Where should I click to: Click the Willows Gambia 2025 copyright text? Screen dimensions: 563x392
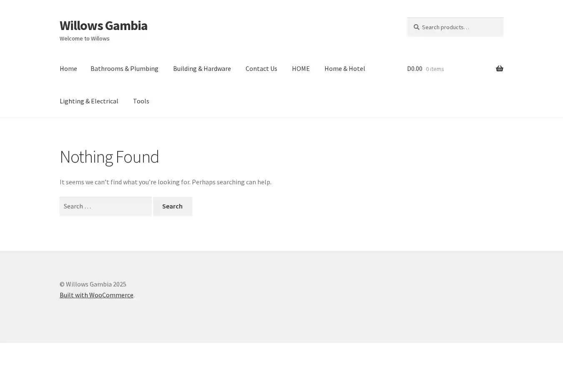tap(93, 284)
